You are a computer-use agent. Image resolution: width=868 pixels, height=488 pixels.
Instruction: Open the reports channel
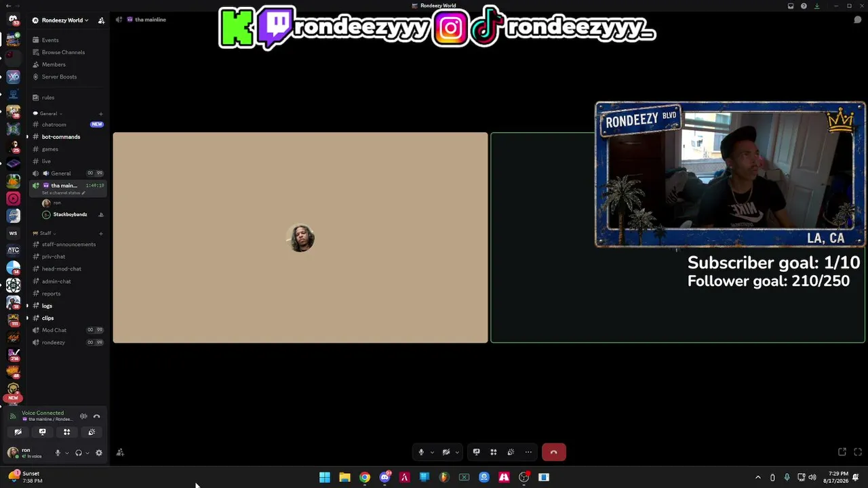tap(66, 293)
